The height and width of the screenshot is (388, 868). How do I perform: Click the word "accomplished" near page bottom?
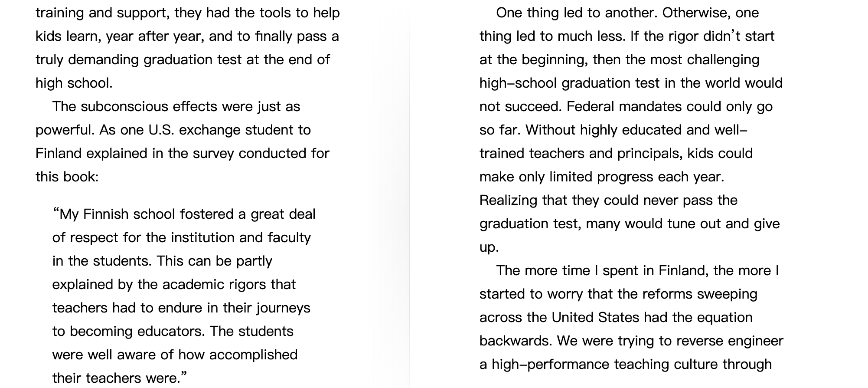253,355
